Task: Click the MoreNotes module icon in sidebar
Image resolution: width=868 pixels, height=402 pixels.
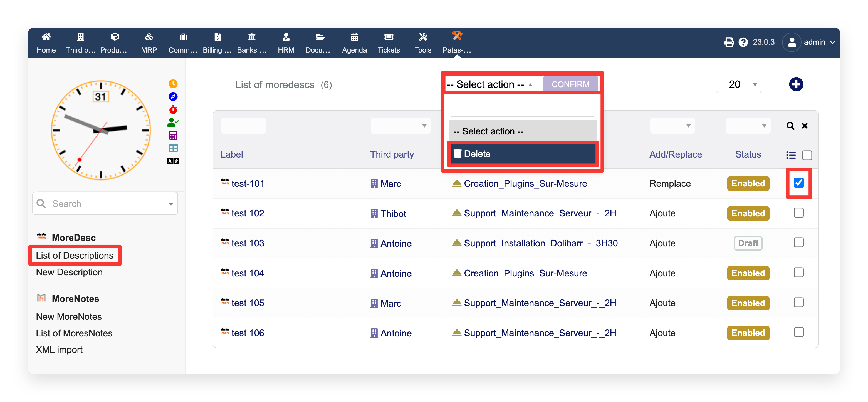Action: tap(41, 298)
